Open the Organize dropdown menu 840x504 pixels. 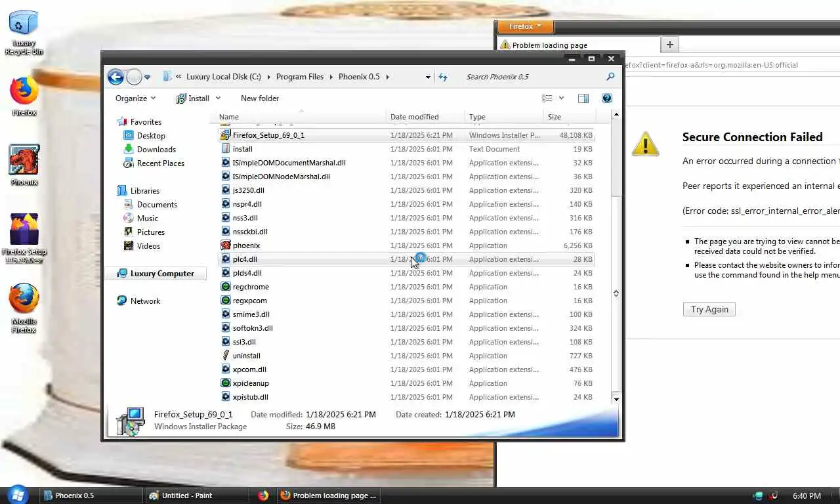pyautogui.click(x=135, y=98)
